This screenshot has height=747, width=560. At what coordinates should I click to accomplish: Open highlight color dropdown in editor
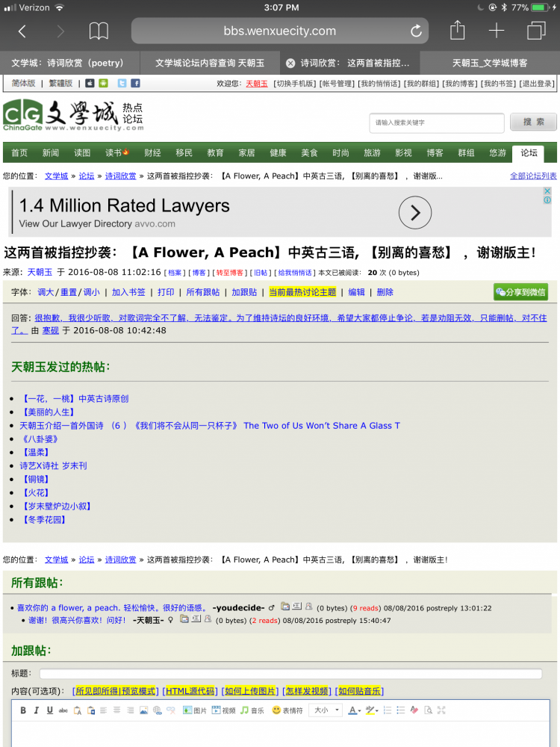372,710
